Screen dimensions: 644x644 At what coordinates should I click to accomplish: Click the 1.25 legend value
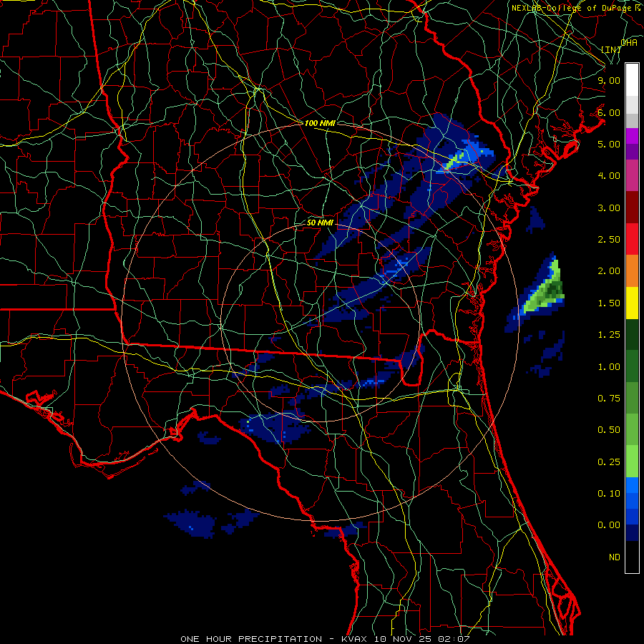609,335
